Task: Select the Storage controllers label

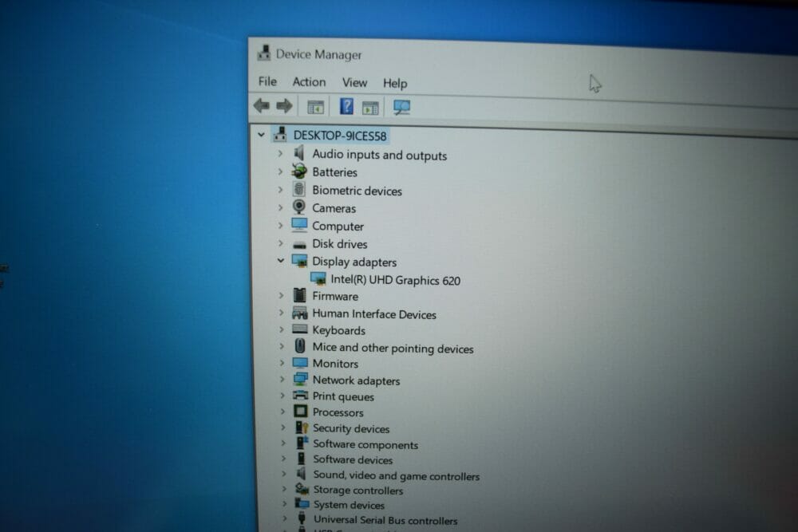Action: click(358, 491)
